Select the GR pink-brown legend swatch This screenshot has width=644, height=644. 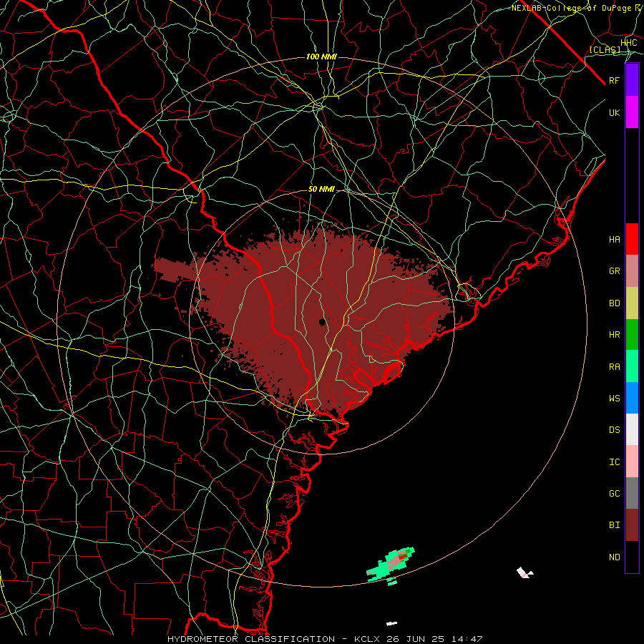click(632, 271)
